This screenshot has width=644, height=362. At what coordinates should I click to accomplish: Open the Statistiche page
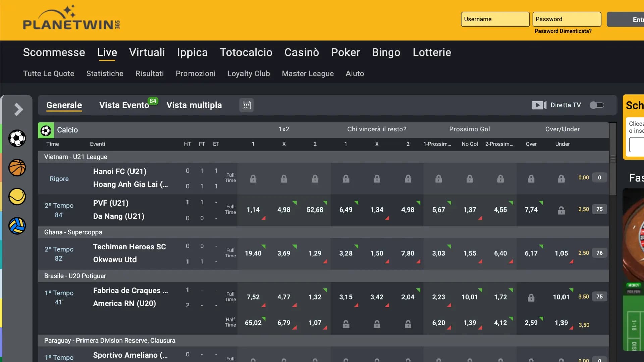105,73
